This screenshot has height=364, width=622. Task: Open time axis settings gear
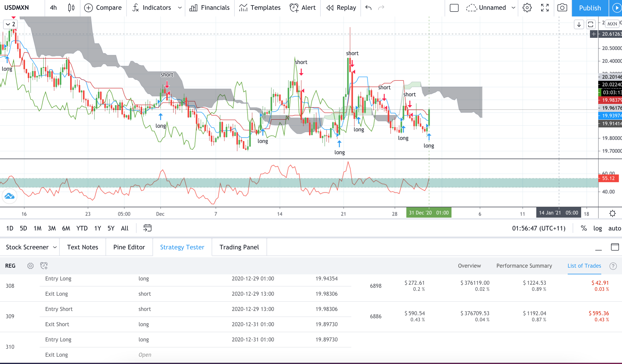612,213
